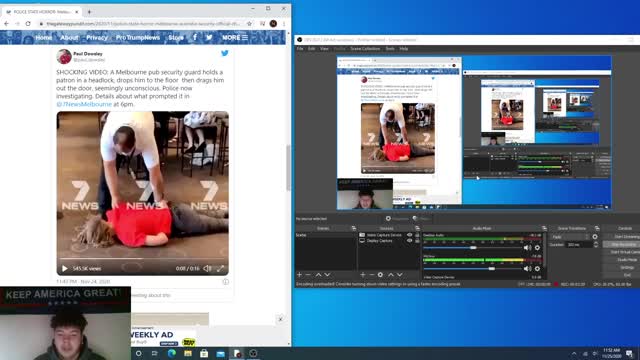Open OBS File menu

point(300,49)
